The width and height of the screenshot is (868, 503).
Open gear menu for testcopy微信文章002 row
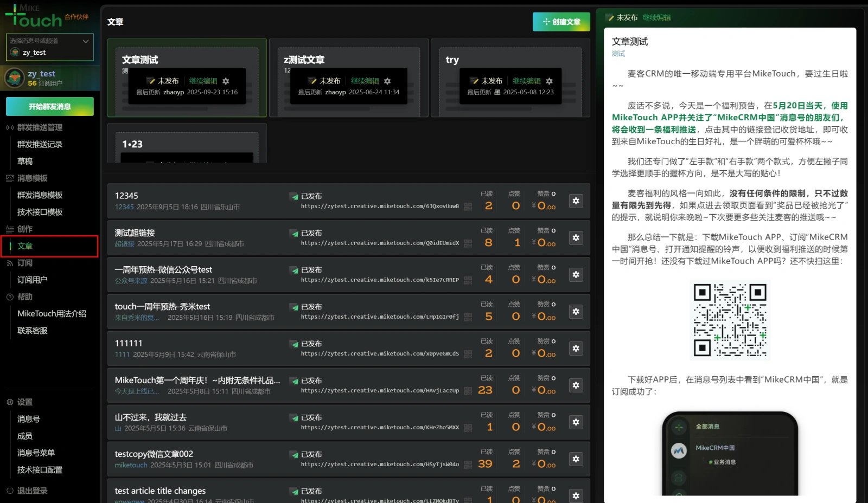(x=576, y=459)
